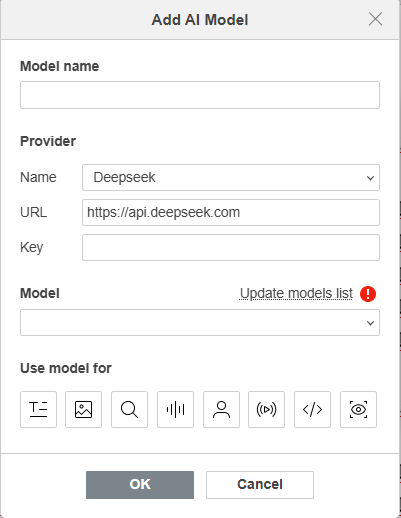The width and height of the screenshot is (401, 518).
Task: Close the Add AI Model dialog
Action: pos(375,19)
